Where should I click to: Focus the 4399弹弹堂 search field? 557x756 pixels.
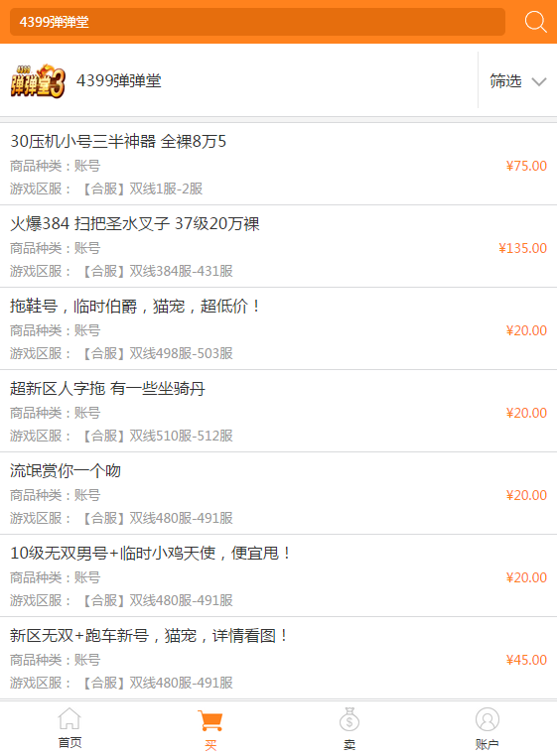click(257, 22)
